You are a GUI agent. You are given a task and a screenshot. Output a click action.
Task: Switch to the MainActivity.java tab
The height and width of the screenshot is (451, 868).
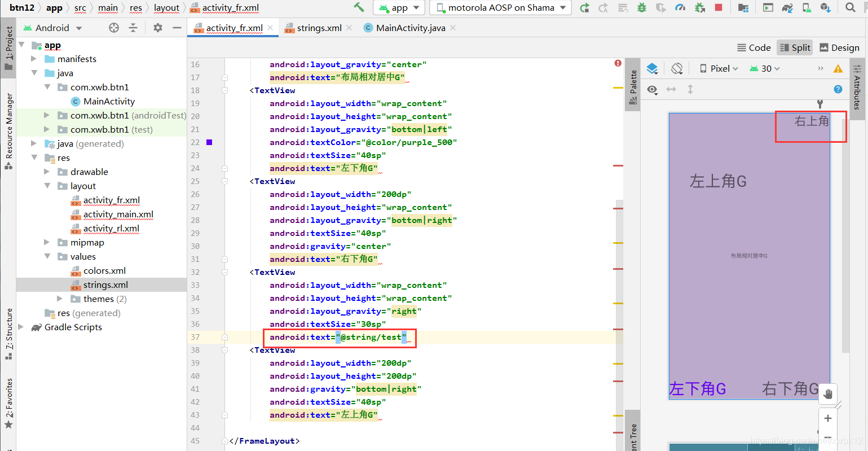coord(411,27)
